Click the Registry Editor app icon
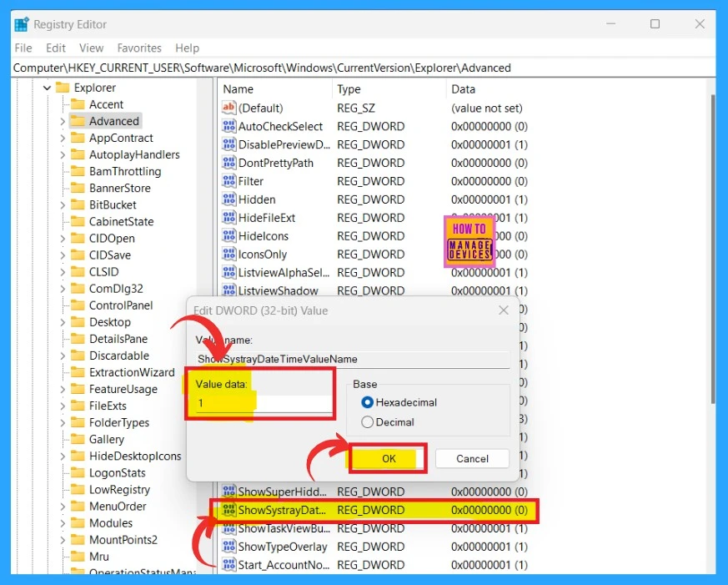The height and width of the screenshot is (585, 728). [x=22, y=24]
